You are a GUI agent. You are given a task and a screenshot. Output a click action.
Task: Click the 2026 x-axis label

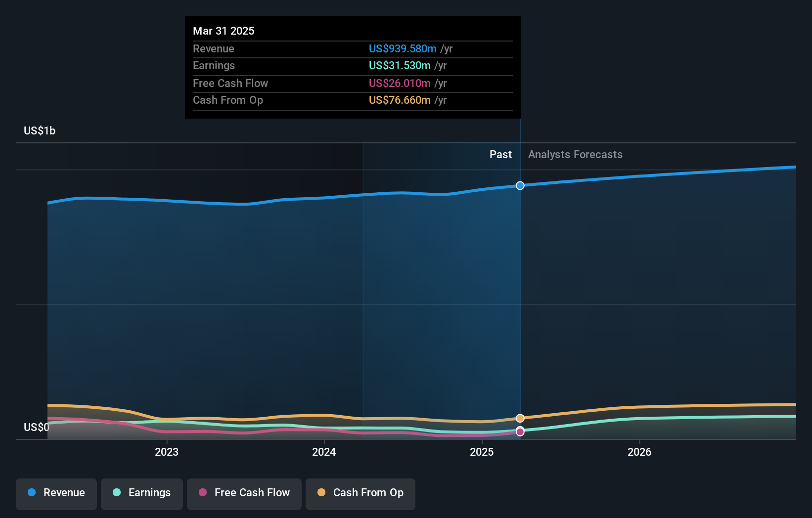click(x=639, y=452)
